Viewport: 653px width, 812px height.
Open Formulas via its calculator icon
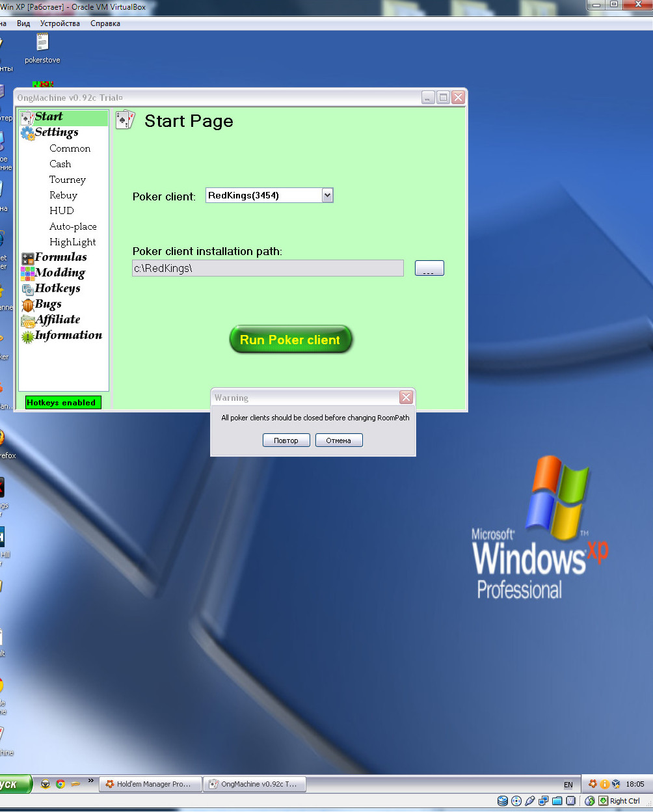[27, 258]
